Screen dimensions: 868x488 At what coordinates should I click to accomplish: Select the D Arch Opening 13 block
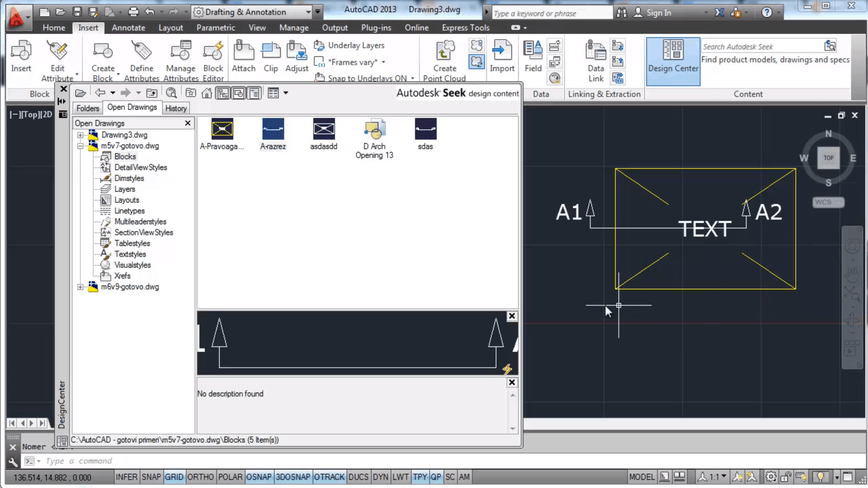tap(374, 139)
